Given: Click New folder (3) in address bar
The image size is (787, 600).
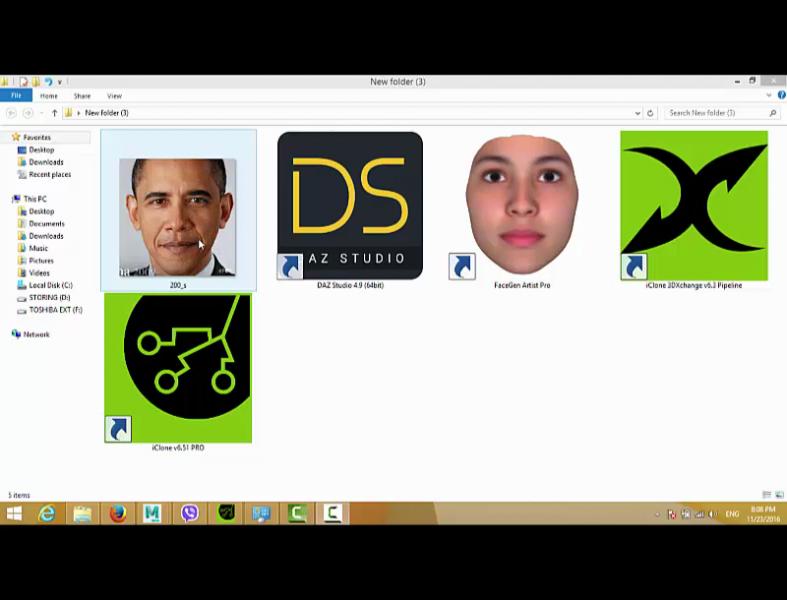Looking at the screenshot, I should click(x=107, y=113).
